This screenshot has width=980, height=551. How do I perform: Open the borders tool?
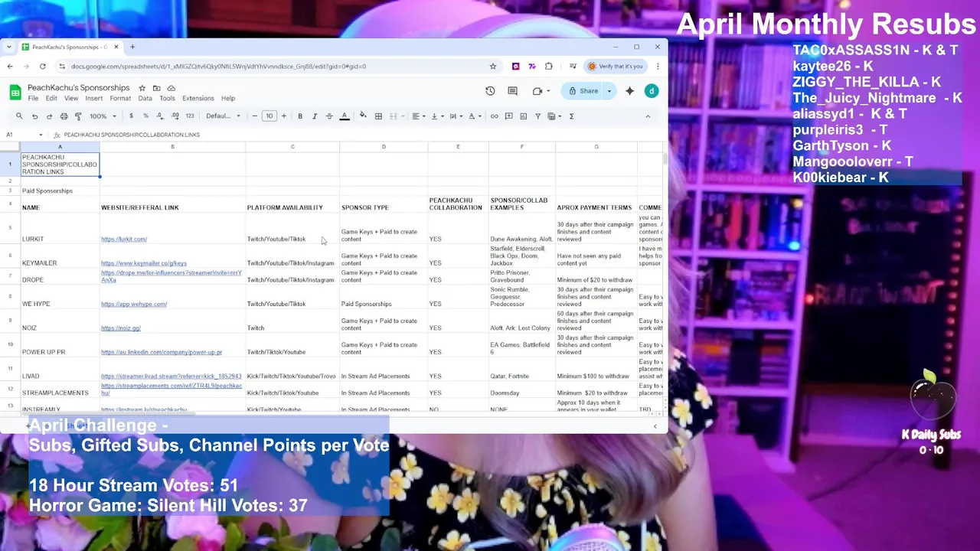coord(378,116)
